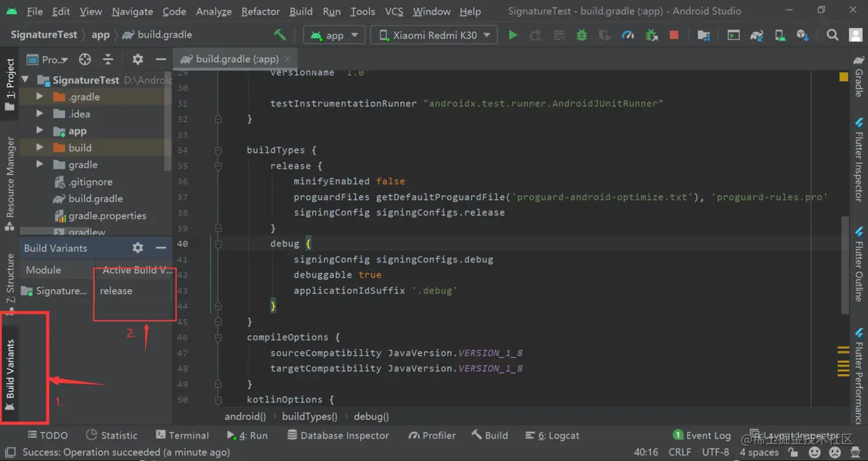The width and height of the screenshot is (868, 461).
Task: Toggle the Flutter Outline side panel
Action: pos(859,264)
